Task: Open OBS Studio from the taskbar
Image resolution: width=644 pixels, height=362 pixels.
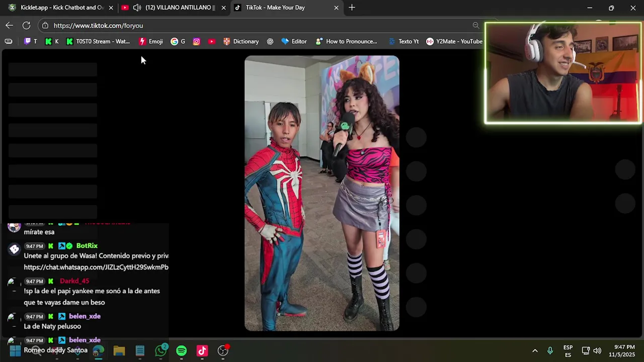Action: point(223,350)
